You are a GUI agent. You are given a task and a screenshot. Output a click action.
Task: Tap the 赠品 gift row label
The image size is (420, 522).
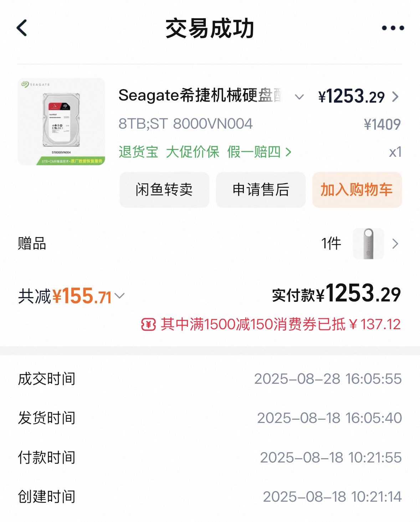pos(32,244)
